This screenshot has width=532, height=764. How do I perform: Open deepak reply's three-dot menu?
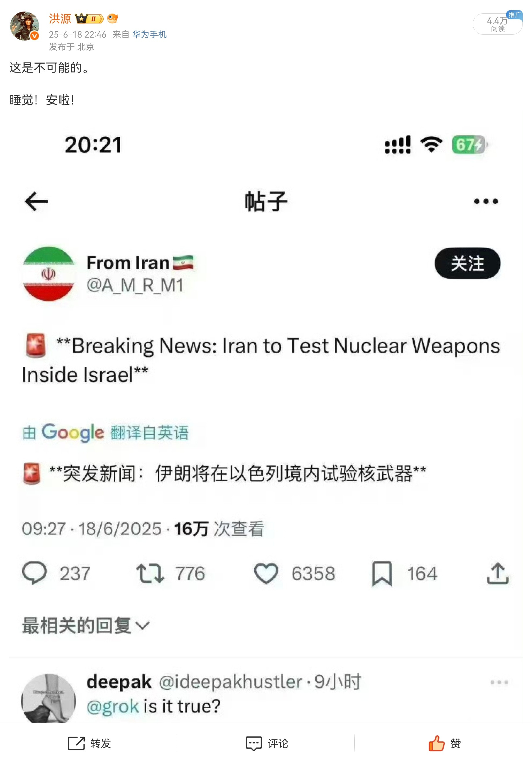click(x=499, y=682)
